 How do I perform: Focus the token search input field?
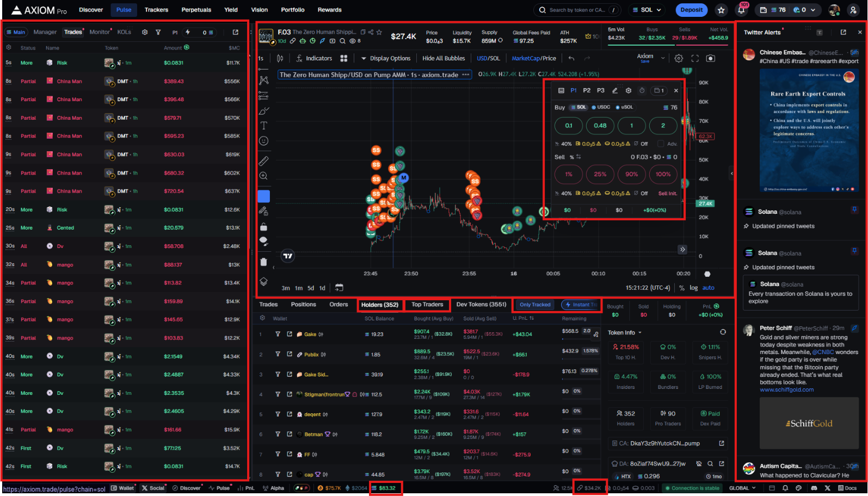coord(577,10)
